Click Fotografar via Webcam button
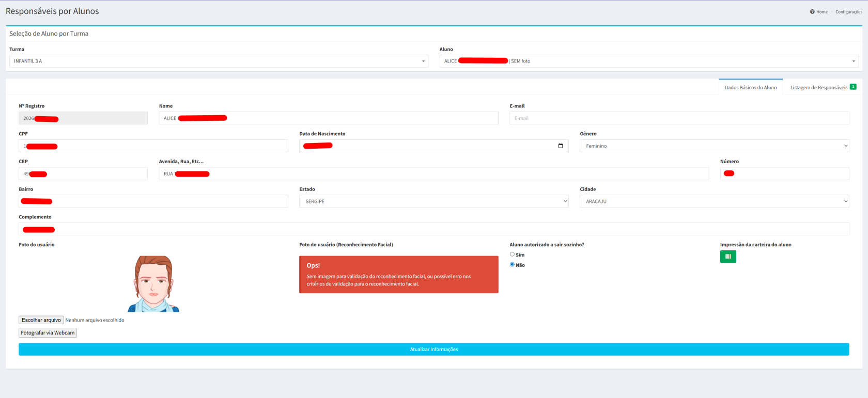The image size is (868, 398). click(x=48, y=333)
